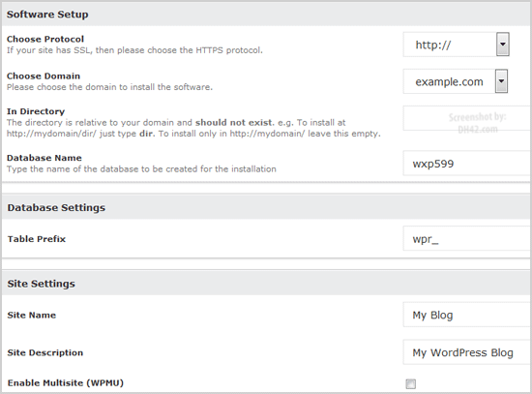Select the http:// protocol value field
532x394 pixels.
[x=450, y=45]
